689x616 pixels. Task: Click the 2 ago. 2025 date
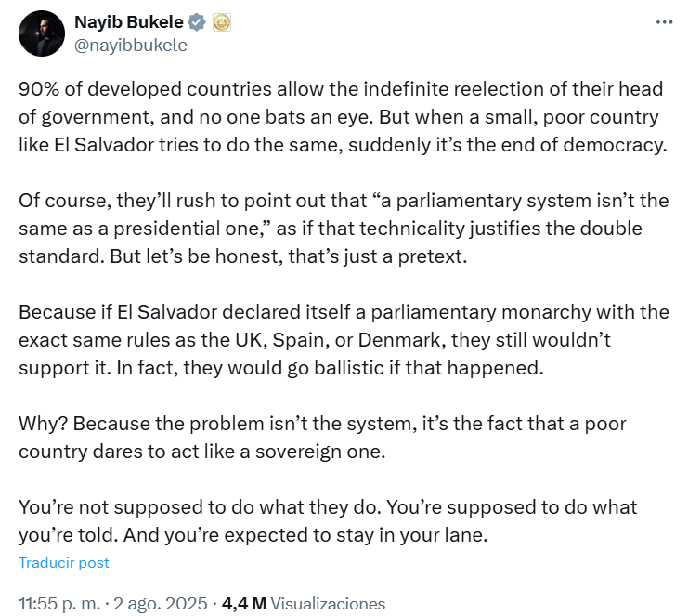160,603
